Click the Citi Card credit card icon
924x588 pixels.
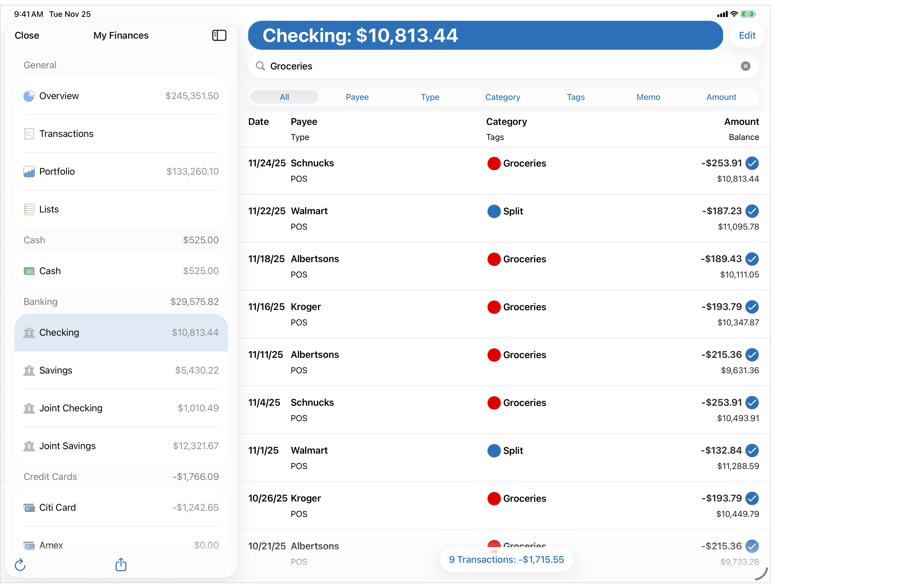[29, 507]
